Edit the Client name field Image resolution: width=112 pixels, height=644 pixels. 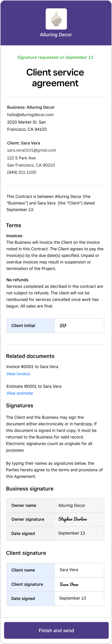tap(79, 570)
